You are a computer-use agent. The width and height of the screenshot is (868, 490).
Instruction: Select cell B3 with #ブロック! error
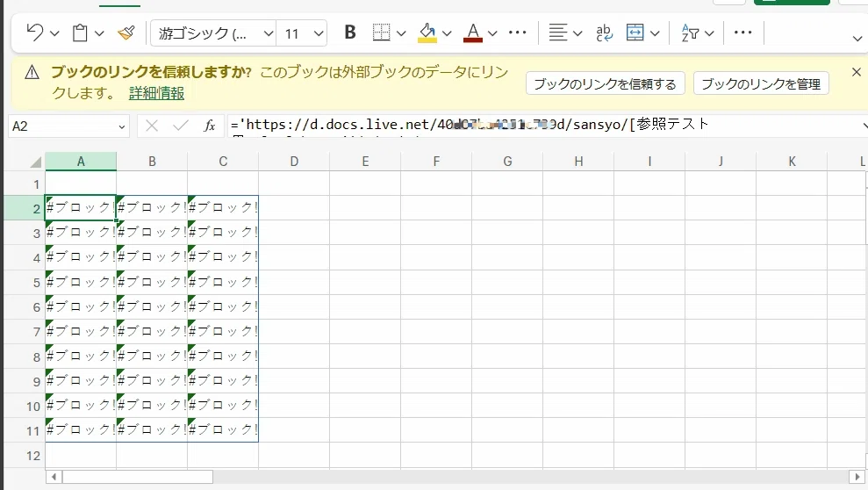[x=152, y=233]
